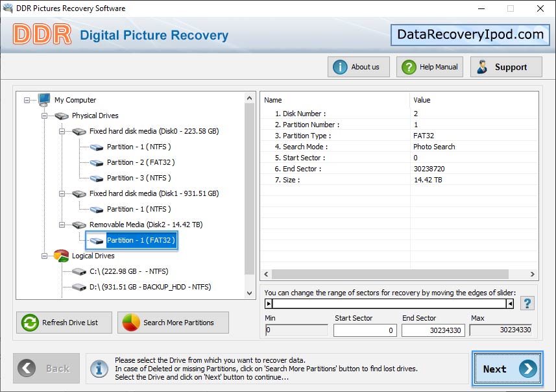Click the Physical Drives disk icon
This screenshot has height=392, width=556.
62,116
